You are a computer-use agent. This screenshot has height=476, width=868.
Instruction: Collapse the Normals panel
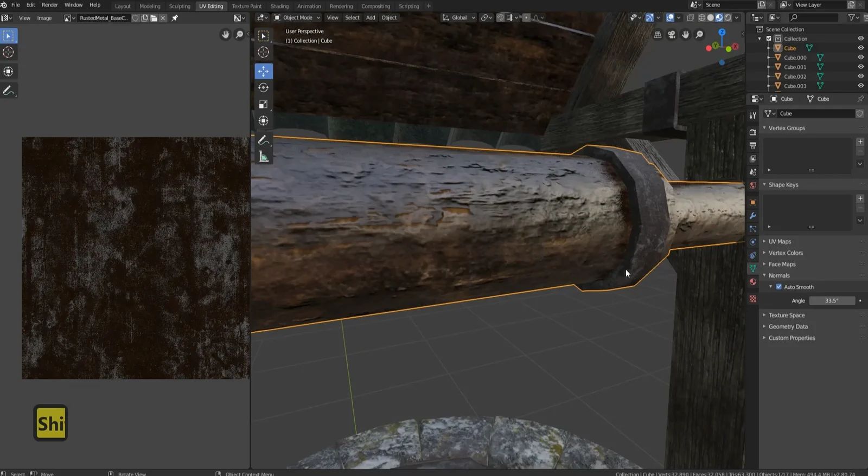pos(779,275)
